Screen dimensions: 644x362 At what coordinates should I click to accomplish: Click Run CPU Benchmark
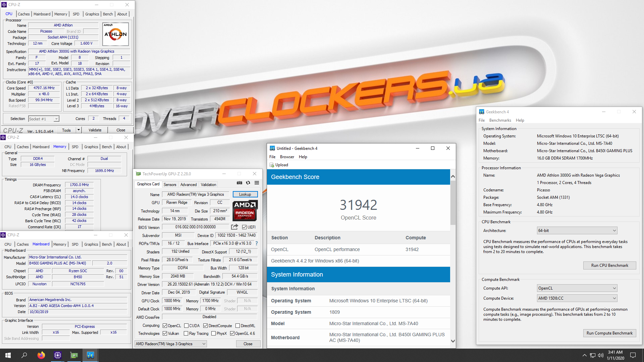click(x=609, y=265)
